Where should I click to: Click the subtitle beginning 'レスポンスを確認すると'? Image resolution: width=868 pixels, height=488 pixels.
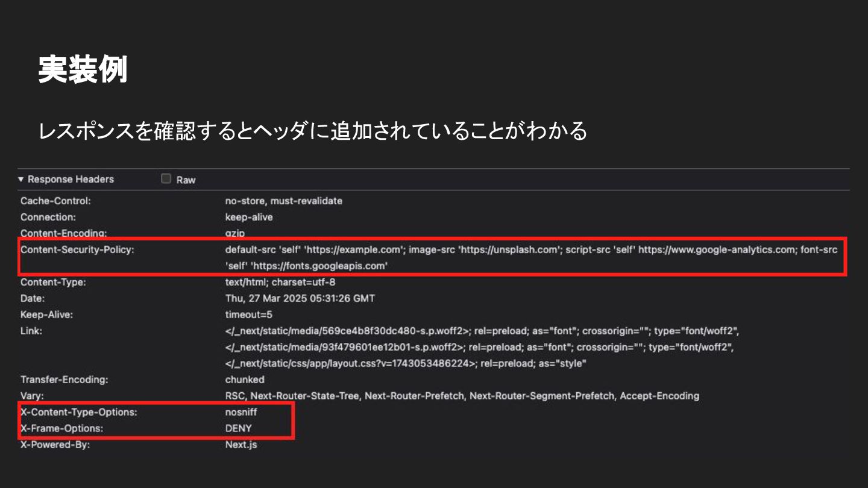coord(313,131)
